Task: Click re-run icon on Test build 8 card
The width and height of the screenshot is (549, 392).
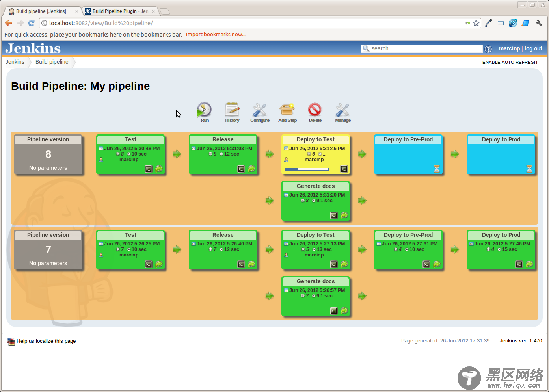Action: 159,169
